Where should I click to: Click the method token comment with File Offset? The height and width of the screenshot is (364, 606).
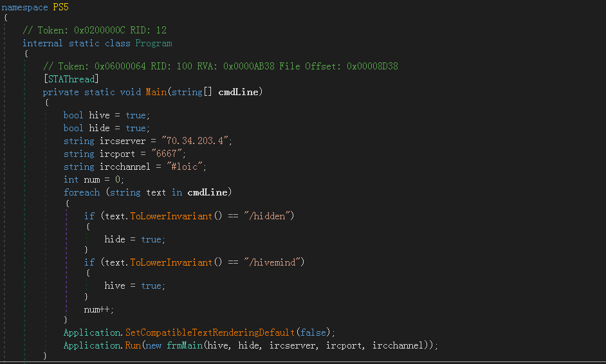click(x=221, y=66)
